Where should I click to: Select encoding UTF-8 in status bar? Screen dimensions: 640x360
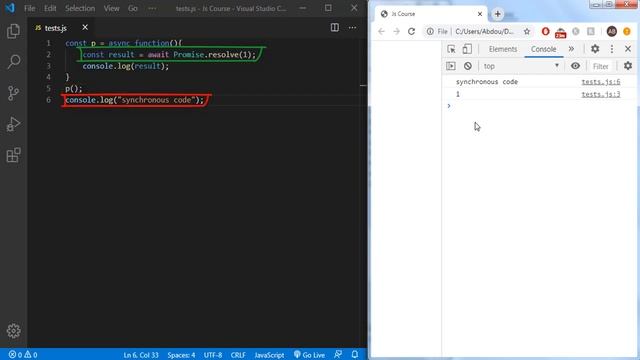(x=213, y=355)
